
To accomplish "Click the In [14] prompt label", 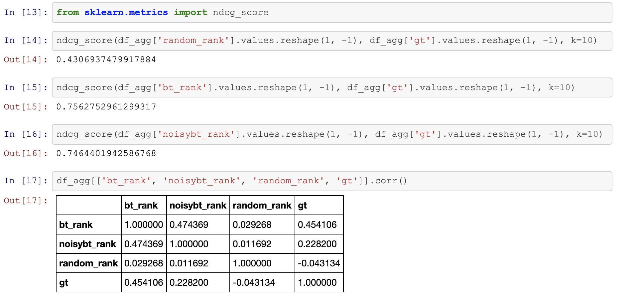I will (x=26, y=41).
